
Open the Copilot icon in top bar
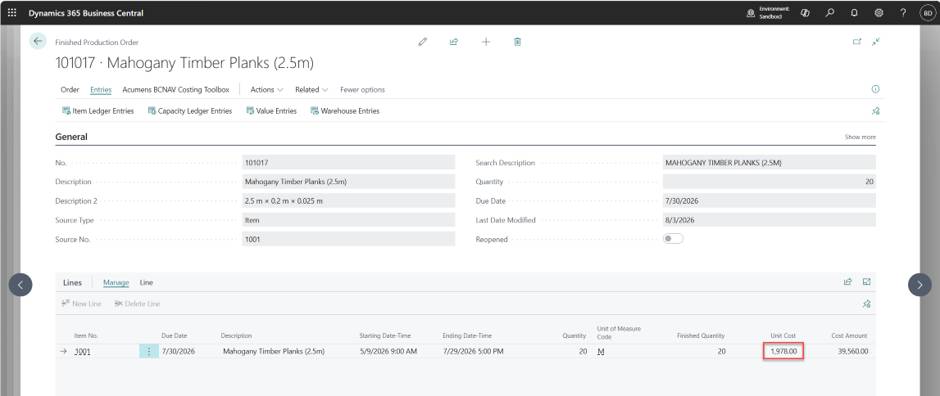click(x=805, y=13)
